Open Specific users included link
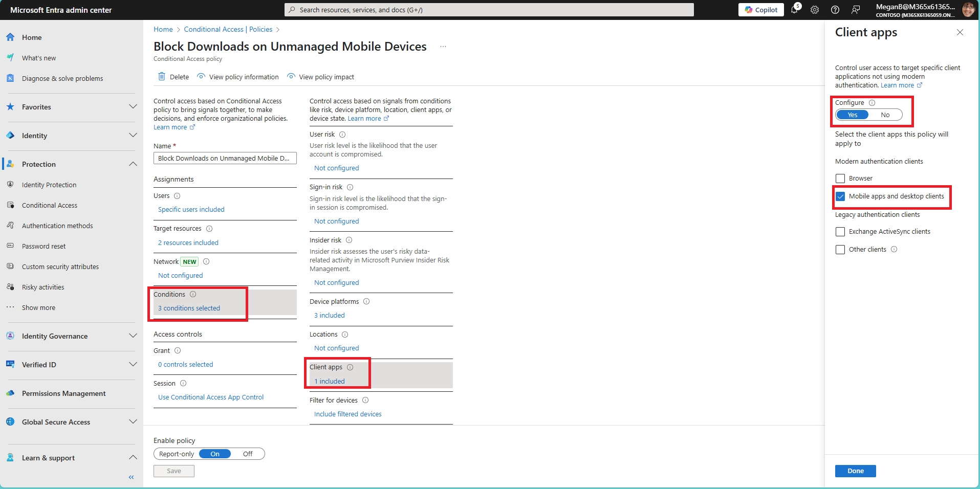 [191, 209]
